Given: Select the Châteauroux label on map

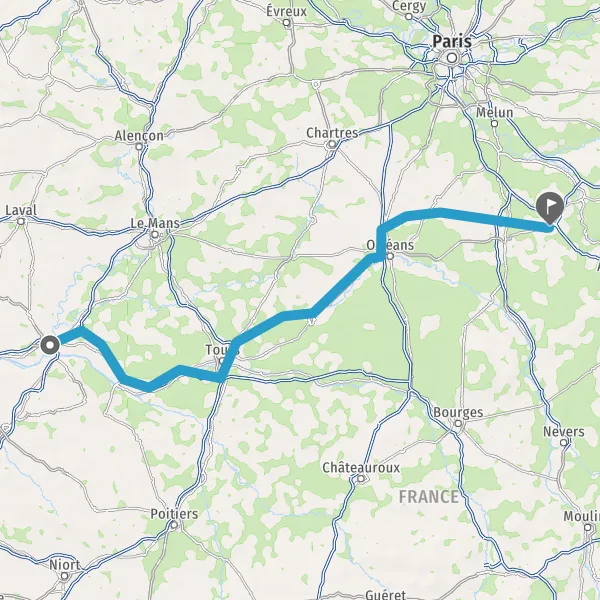Looking at the screenshot, I should [x=361, y=468].
